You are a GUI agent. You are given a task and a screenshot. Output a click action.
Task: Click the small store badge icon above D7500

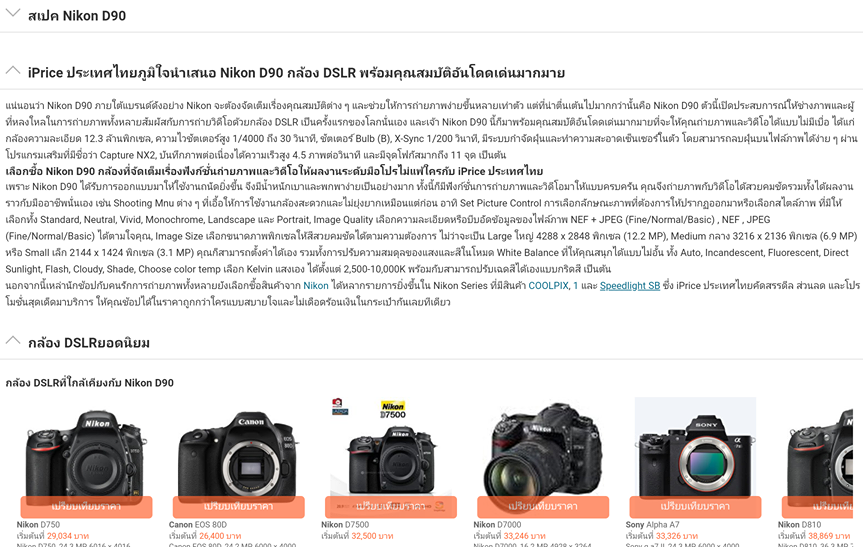click(x=340, y=407)
